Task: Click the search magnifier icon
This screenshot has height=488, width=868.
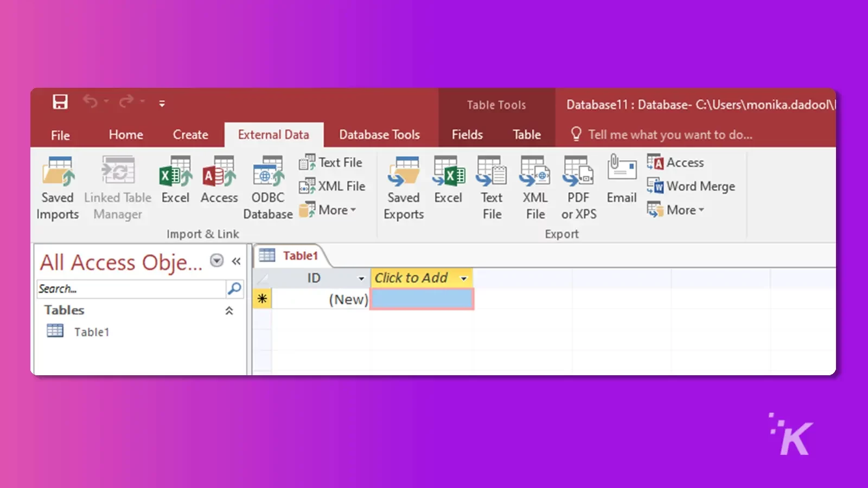Action: point(234,288)
